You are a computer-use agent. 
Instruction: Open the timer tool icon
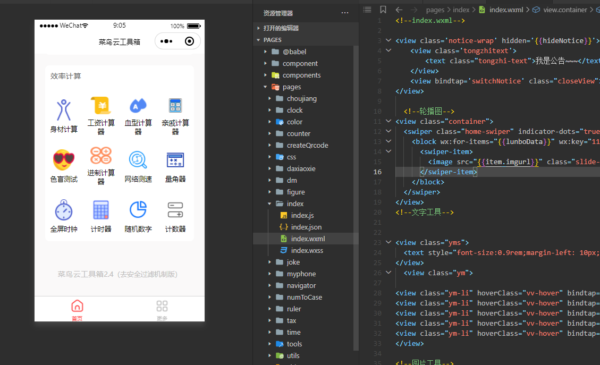point(101,210)
